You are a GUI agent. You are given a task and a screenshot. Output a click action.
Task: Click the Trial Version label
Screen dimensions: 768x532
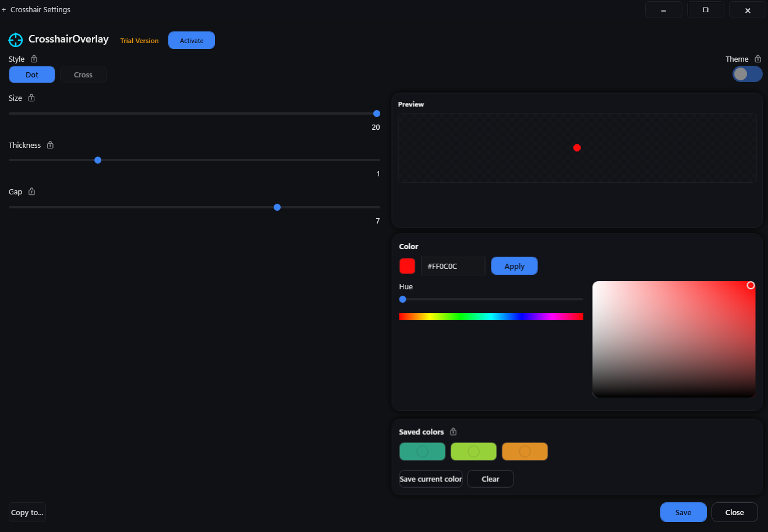tap(139, 40)
